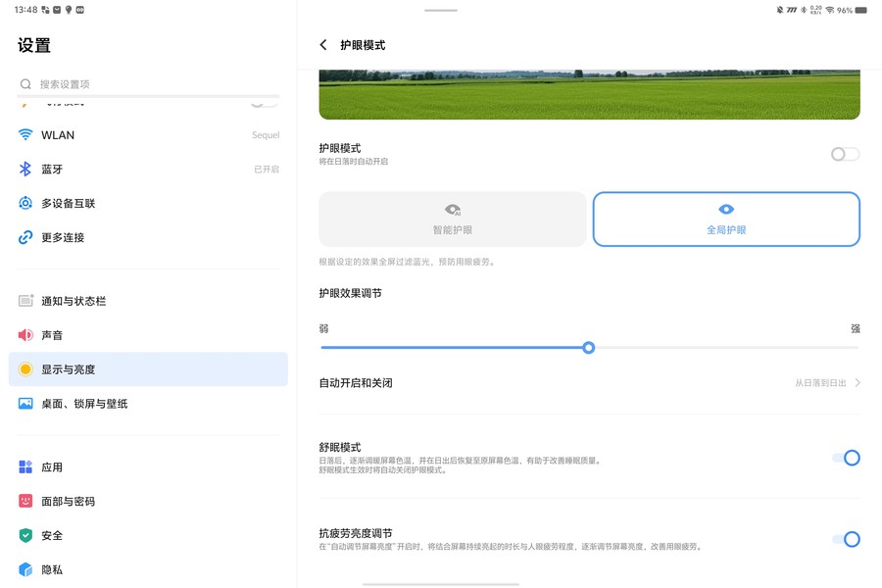
Task: Enable the 护眼模式 switch
Action: (x=845, y=154)
